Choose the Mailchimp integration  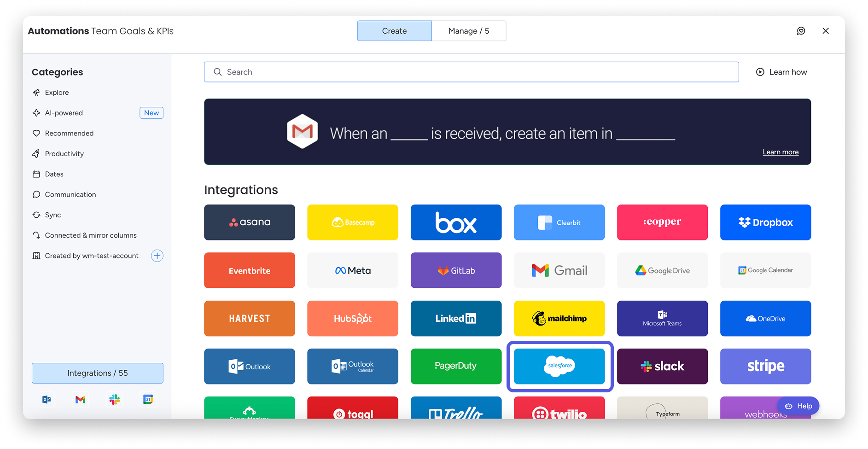[559, 318]
